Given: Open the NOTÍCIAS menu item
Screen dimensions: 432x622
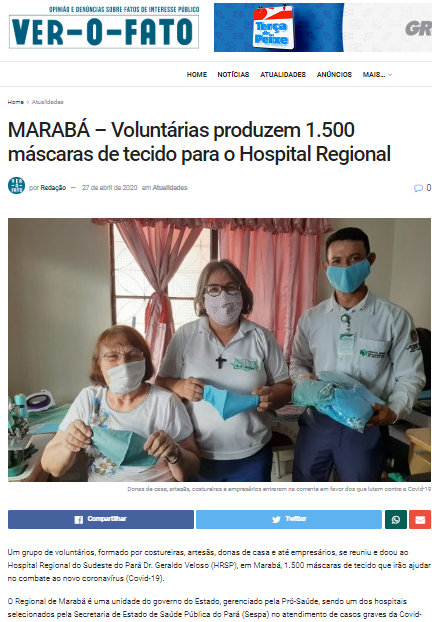Looking at the screenshot, I should pyautogui.click(x=233, y=75).
